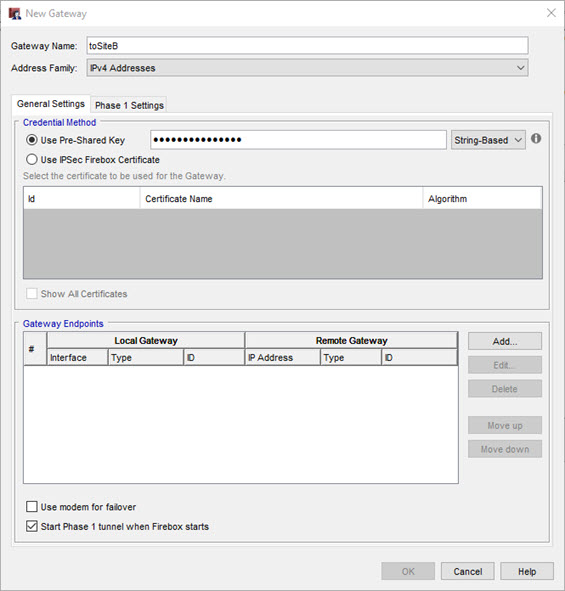Click the Edit endpoint button
Image resolution: width=565 pixels, height=591 pixels.
click(x=505, y=365)
